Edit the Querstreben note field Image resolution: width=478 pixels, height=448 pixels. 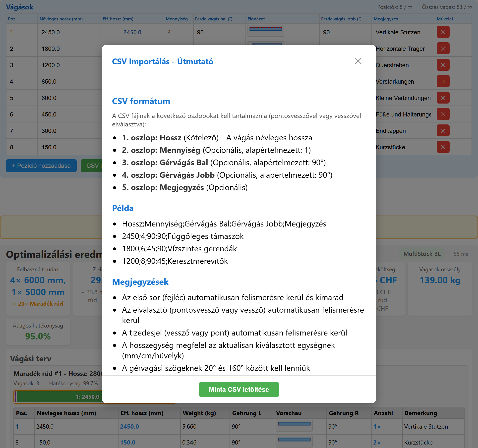[405, 65]
